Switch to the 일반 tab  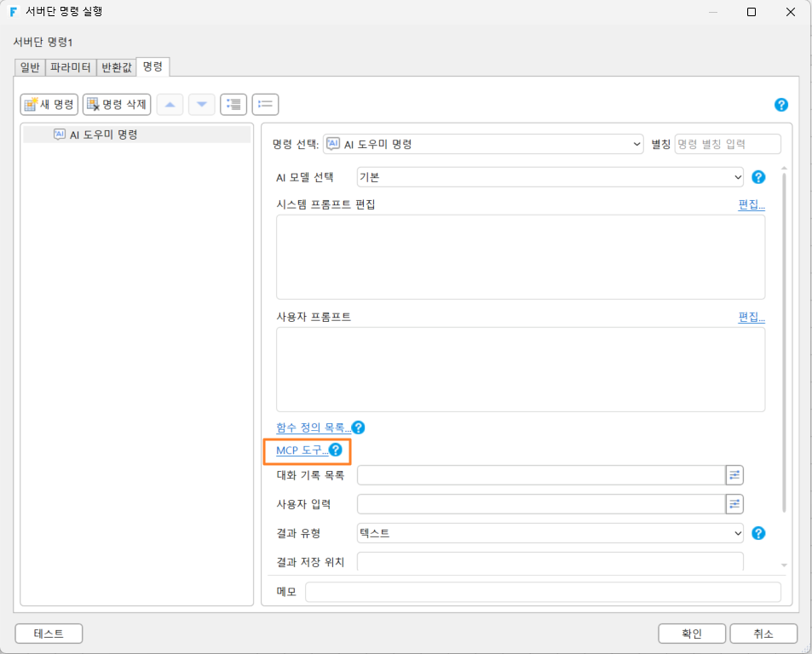30,67
